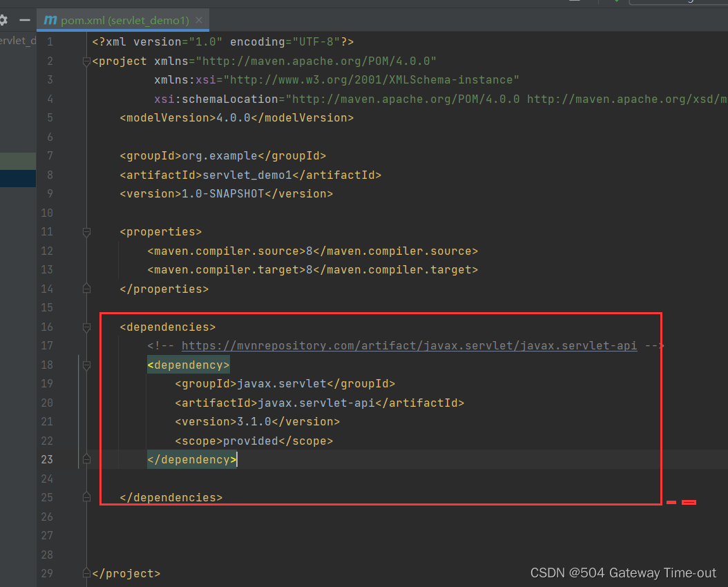Open the mvnrepository javax.servlet-api link
Image resolution: width=728 pixels, height=587 pixels.
click(x=409, y=346)
